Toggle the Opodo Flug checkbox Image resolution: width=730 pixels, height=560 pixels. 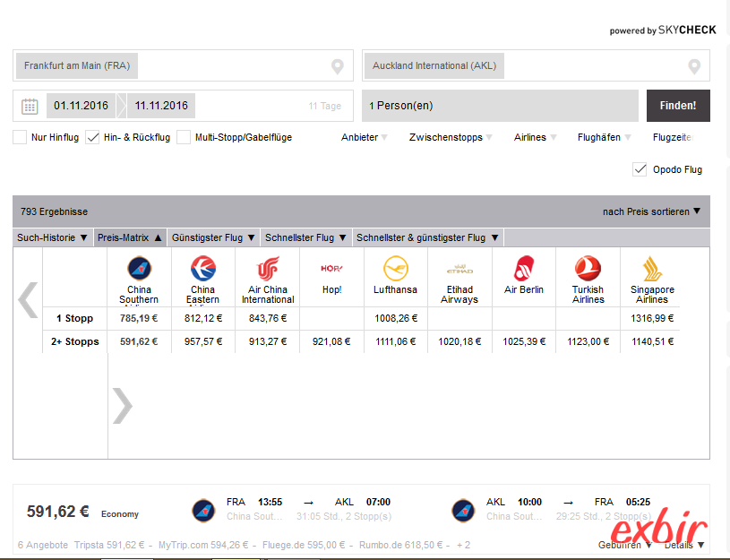point(640,169)
